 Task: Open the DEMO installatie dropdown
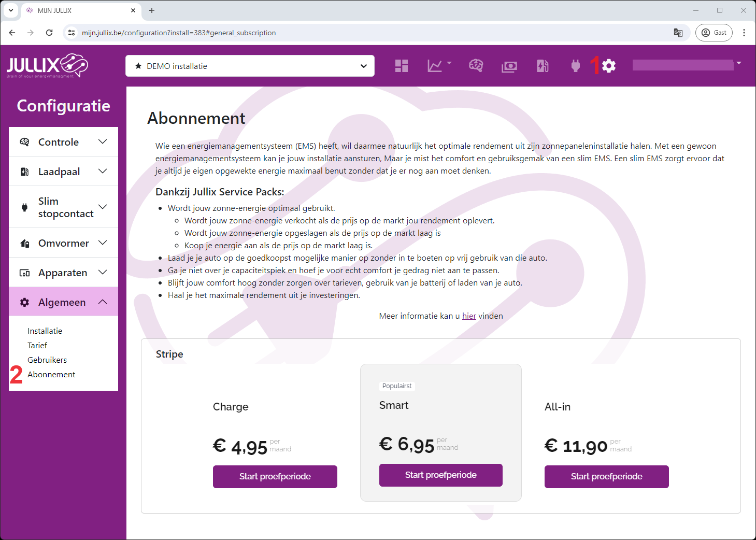point(250,66)
